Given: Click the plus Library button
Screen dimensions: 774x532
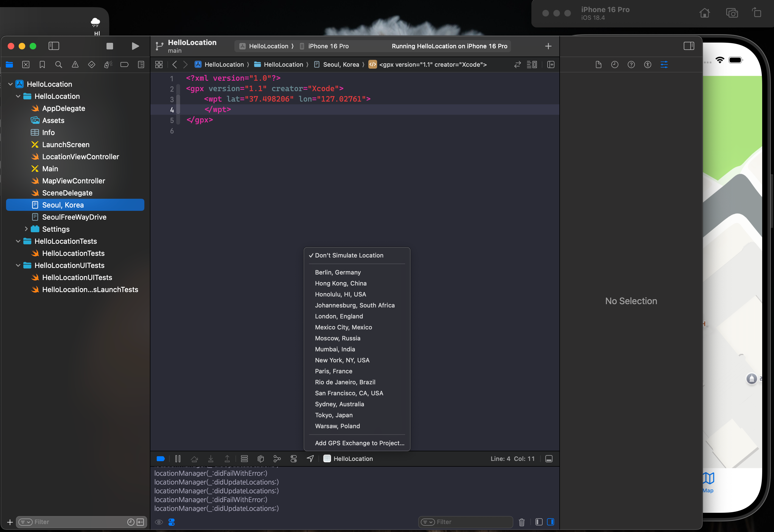Looking at the screenshot, I should 548,46.
